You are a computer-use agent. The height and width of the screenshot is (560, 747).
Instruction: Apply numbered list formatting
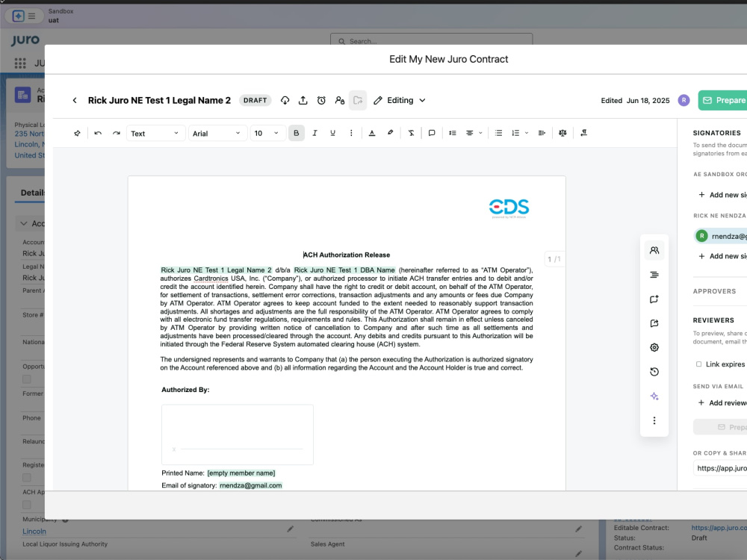pos(515,134)
